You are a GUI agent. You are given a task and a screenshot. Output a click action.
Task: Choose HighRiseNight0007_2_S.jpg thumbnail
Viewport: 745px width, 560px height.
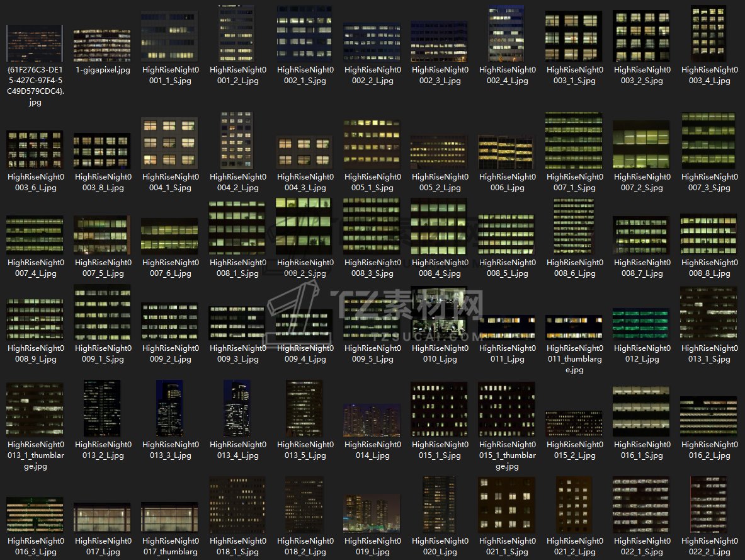tap(642, 144)
